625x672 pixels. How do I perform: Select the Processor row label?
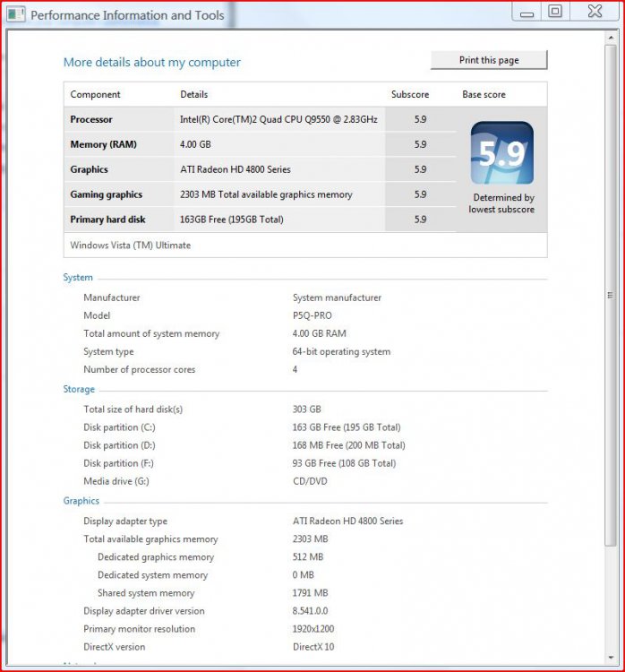click(x=91, y=119)
